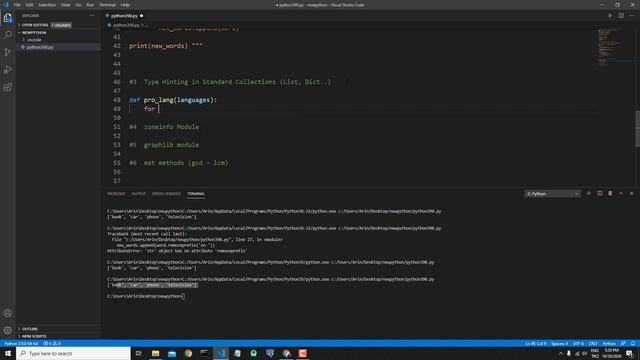
Task: Open the Run menu
Action: click(x=90, y=5)
